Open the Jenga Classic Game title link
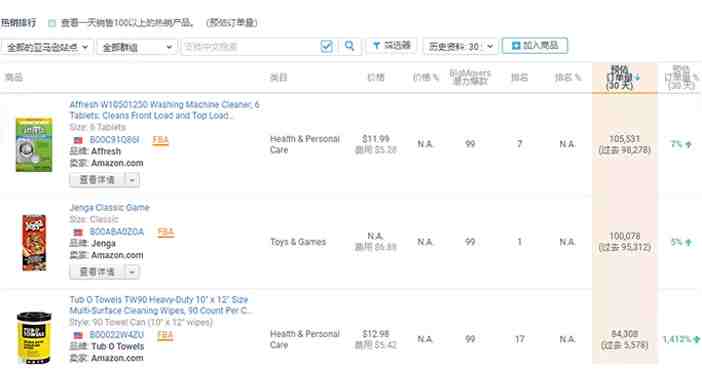702x382 pixels. click(x=109, y=207)
